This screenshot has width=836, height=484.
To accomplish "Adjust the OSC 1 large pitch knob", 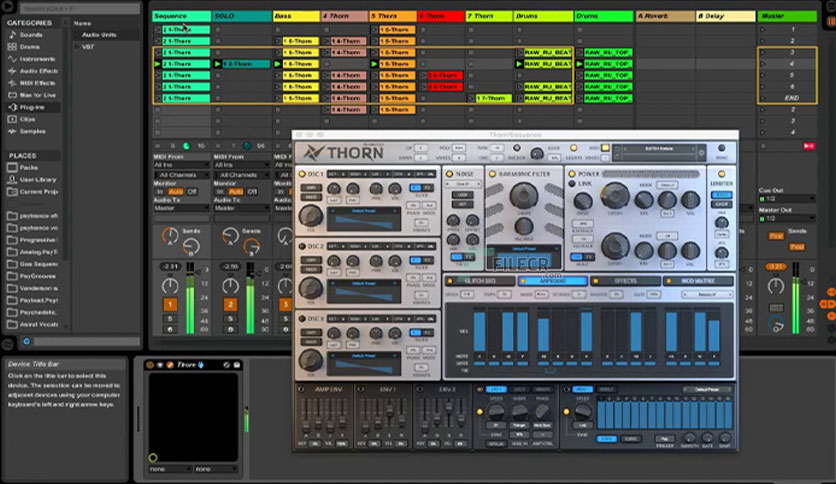I will (x=311, y=214).
